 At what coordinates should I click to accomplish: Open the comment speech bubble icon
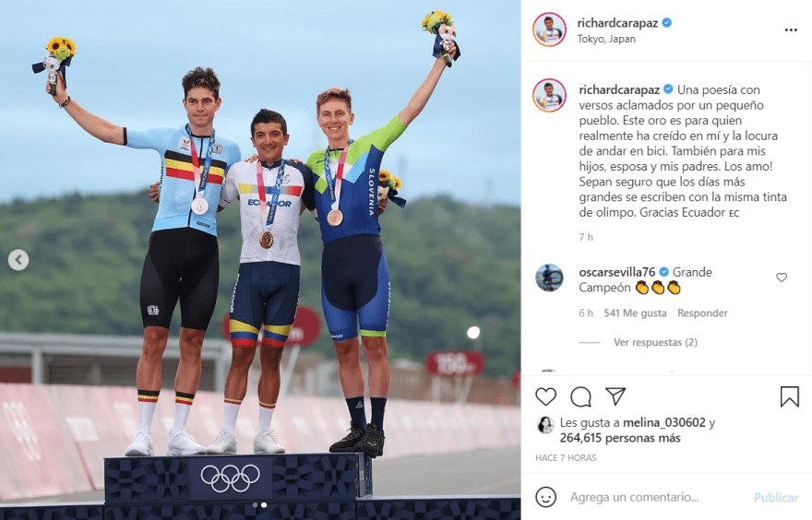click(x=580, y=396)
